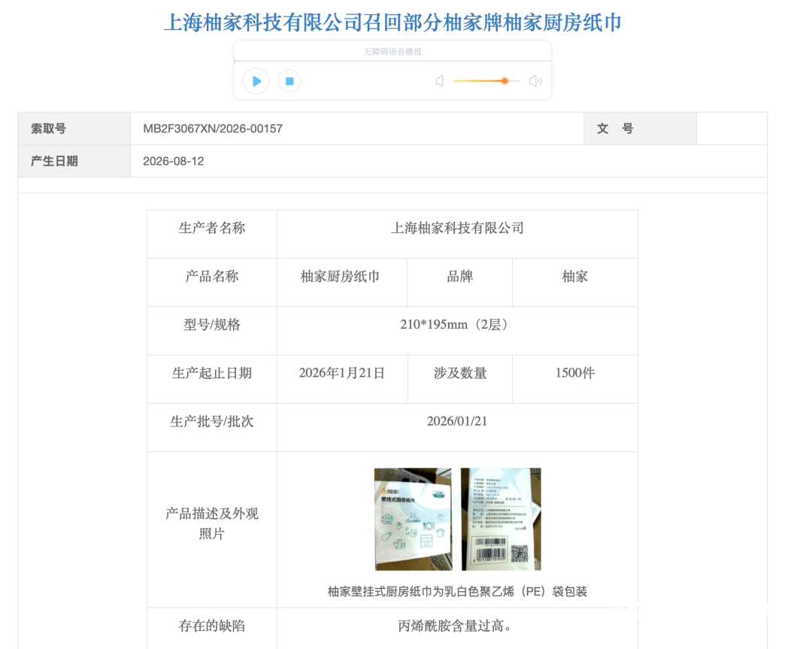Select the creation date 2026-08-12
812x649 pixels.
pos(174,161)
